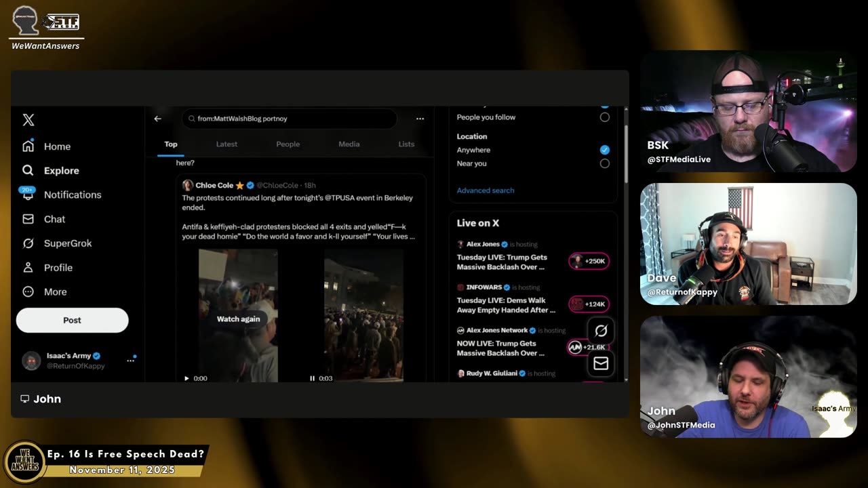The height and width of the screenshot is (488, 868).
Task: Join +124K listeners INFOWARS space
Action: 589,304
